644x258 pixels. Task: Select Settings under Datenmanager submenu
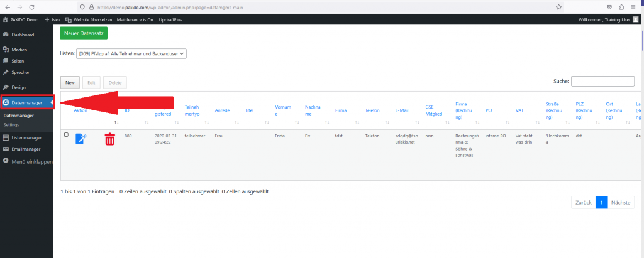(11, 125)
